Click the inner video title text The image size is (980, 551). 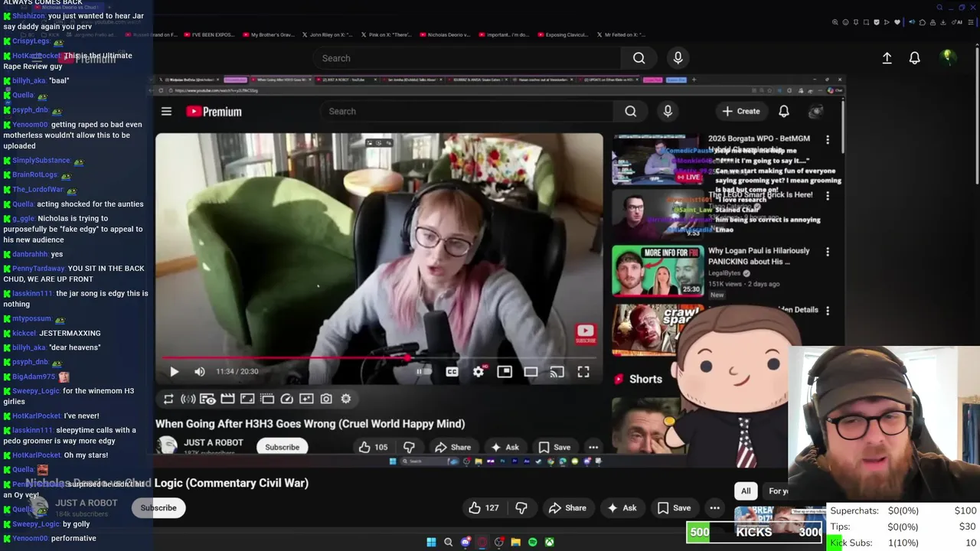pyautogui.click(x=310, y=424)
